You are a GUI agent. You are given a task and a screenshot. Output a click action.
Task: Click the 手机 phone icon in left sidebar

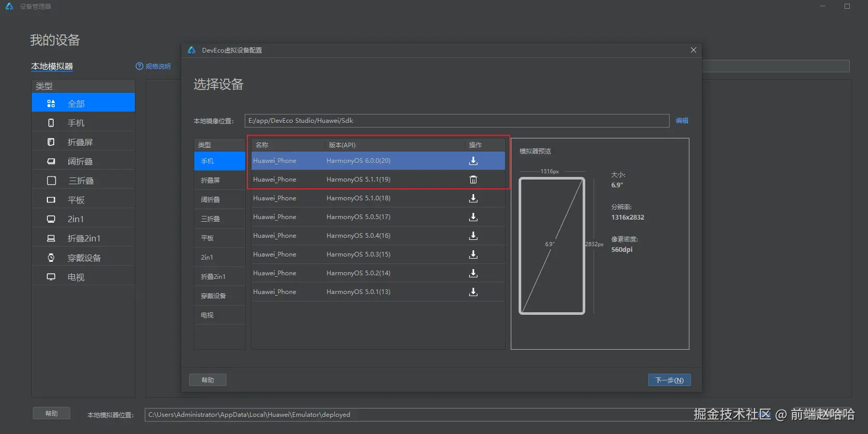coord(51,123)
